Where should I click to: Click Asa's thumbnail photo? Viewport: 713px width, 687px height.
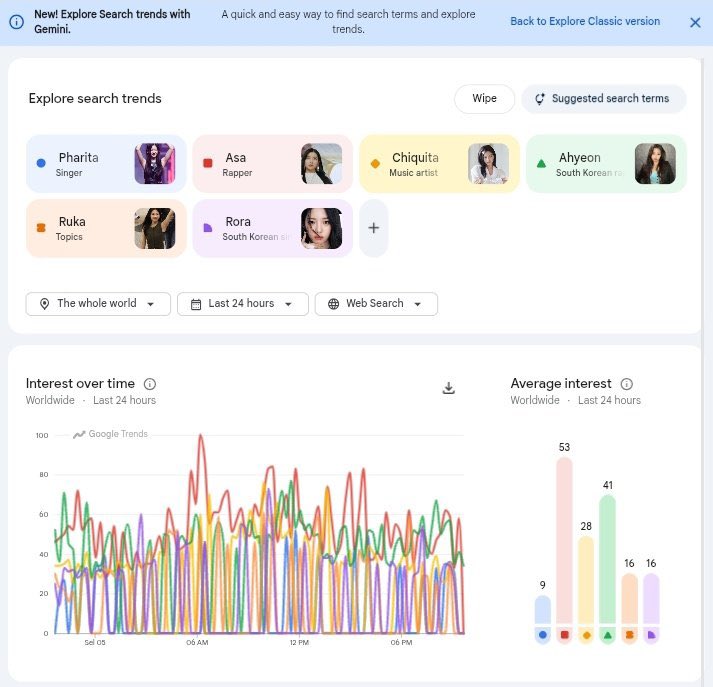point(321,164)
